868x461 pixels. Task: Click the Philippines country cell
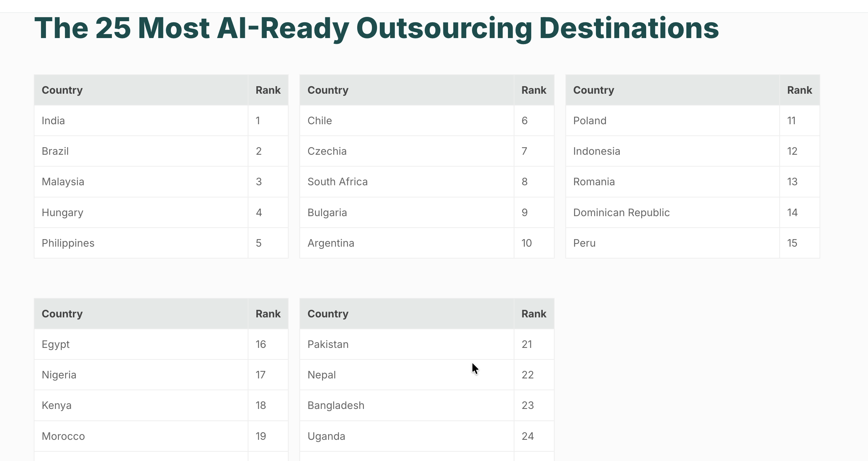tap(141, 243)
